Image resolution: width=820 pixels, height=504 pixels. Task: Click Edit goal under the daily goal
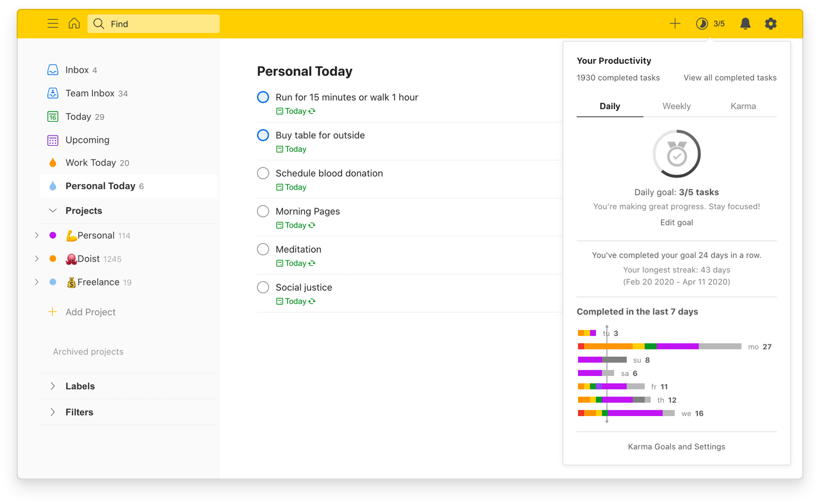click(676, 222)
